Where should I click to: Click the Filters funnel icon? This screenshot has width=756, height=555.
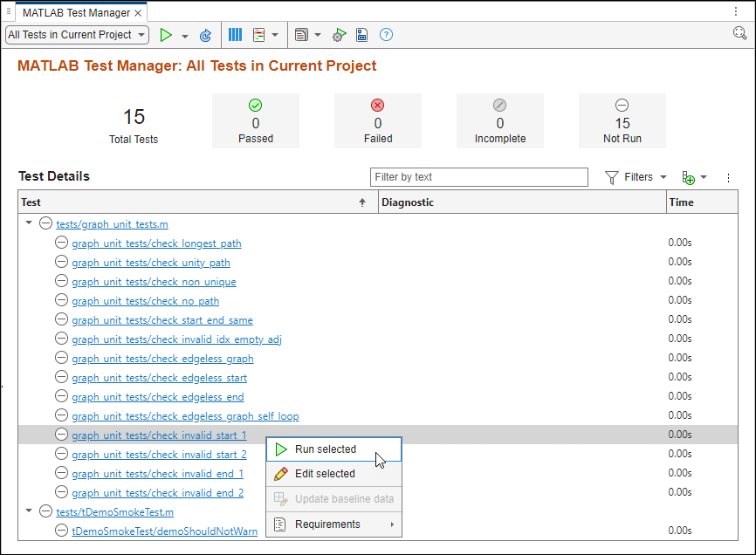tap(611, 177)
